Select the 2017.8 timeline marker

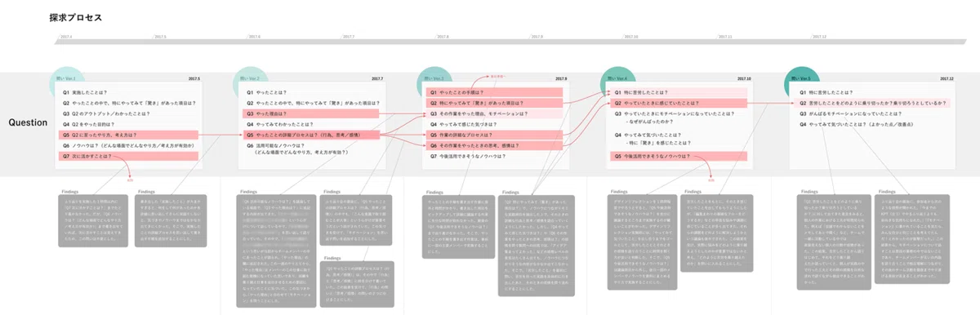click(443, 37)
